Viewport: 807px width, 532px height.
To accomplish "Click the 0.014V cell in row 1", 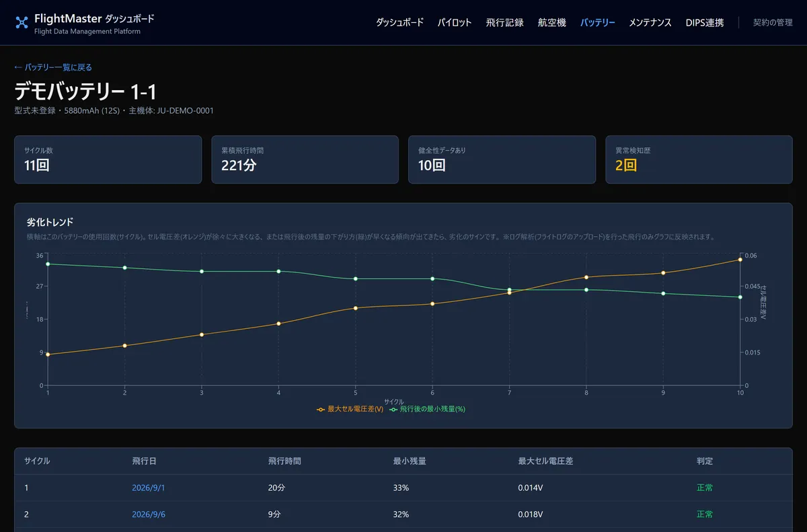I will (531, 488).
